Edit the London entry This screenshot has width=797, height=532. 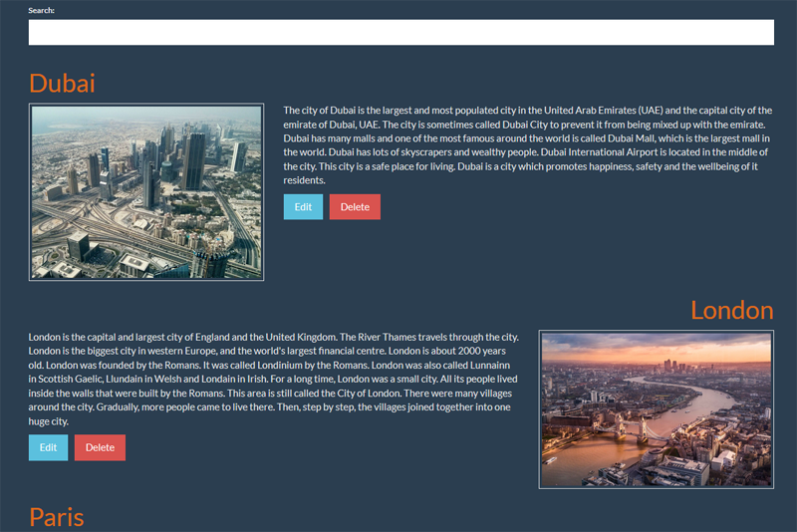click(x=48, y=447)
